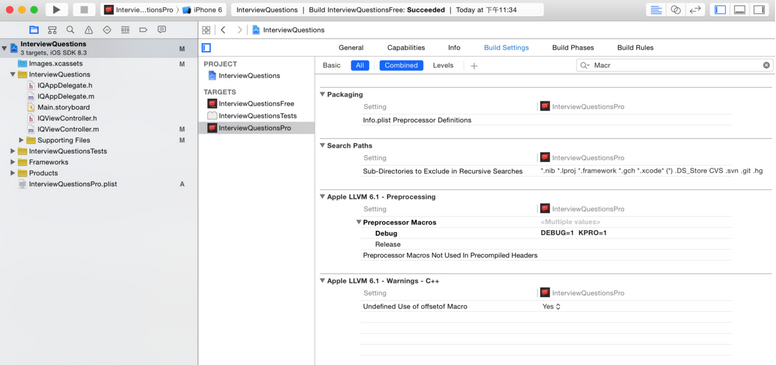The image size is (776, 365).
Task: Toggle the Navigator pane visibility
Action: point(721,10)
